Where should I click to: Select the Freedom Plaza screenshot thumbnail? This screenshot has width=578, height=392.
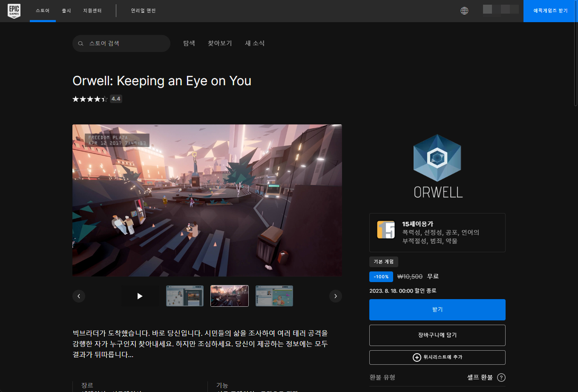(x=230, y=296)
